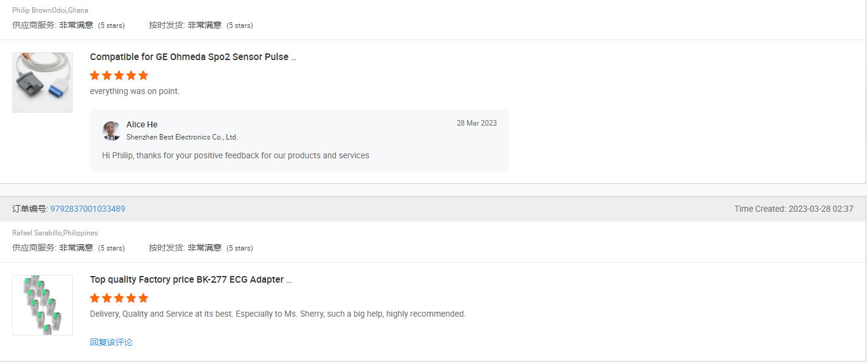Click the 28 Mar 2023 reply date
The width and height of the screenshot is (868, 364).
[476, 123]
